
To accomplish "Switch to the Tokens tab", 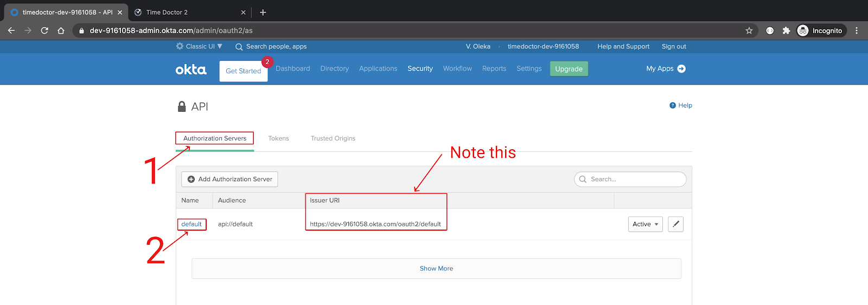I will pyautogui.click(x=278, y=138).
